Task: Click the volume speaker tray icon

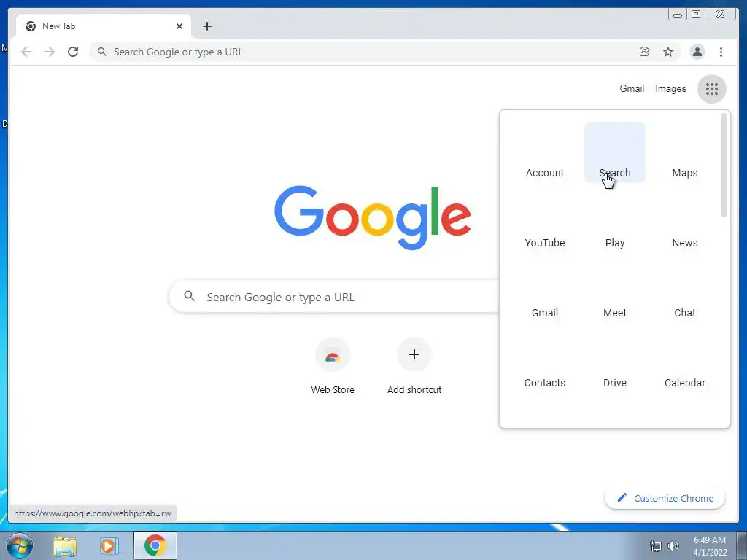Action: coord(673,546)
